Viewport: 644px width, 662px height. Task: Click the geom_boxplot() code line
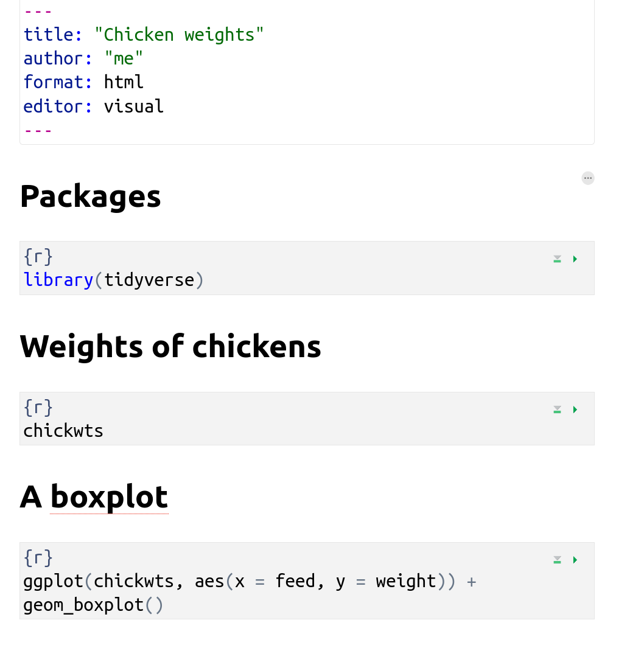(93, 605)
